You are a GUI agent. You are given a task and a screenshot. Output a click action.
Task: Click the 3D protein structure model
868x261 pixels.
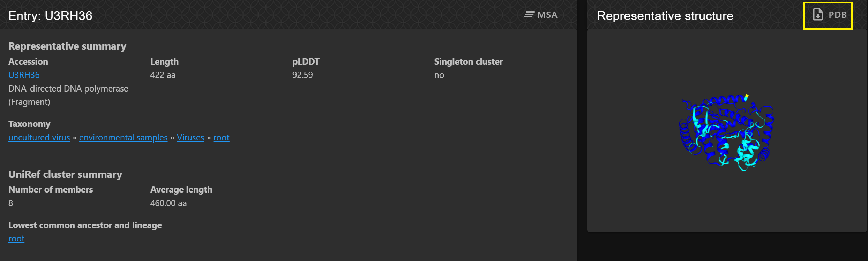[x=726, y=133]
